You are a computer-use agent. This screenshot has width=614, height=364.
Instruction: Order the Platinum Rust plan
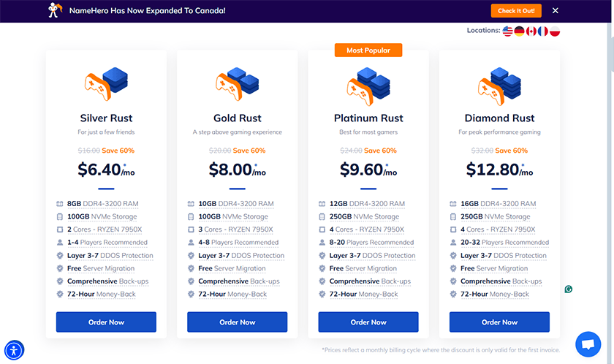point(368,322)
